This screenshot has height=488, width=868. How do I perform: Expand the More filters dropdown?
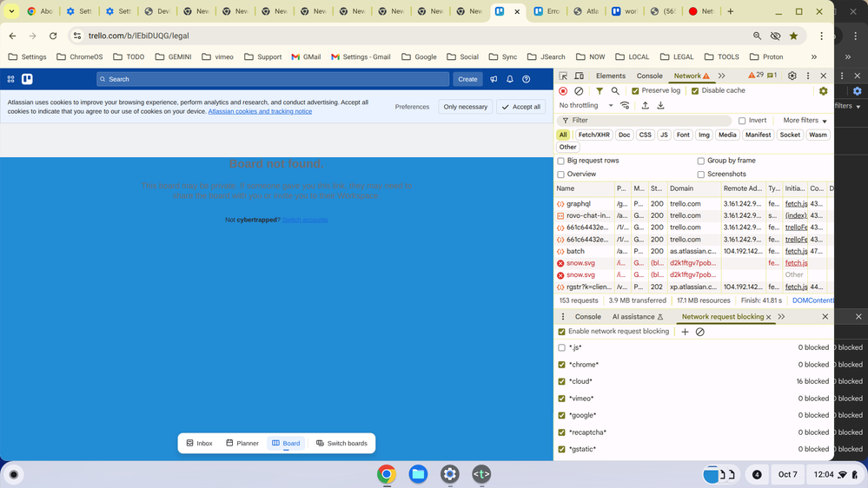[x=805, y=121]
